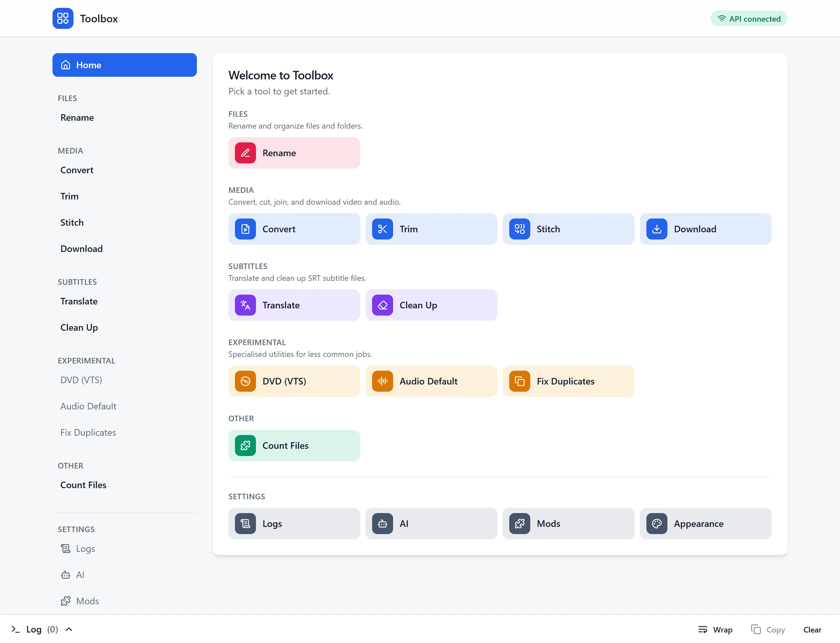Click the API connected status badge
The width and height of the screenshot is (840, 643).
click(x=748, y=19)
